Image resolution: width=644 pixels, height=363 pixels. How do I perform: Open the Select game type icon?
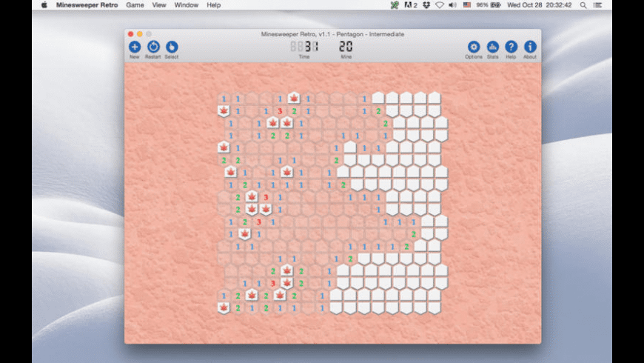coord(172,47)
